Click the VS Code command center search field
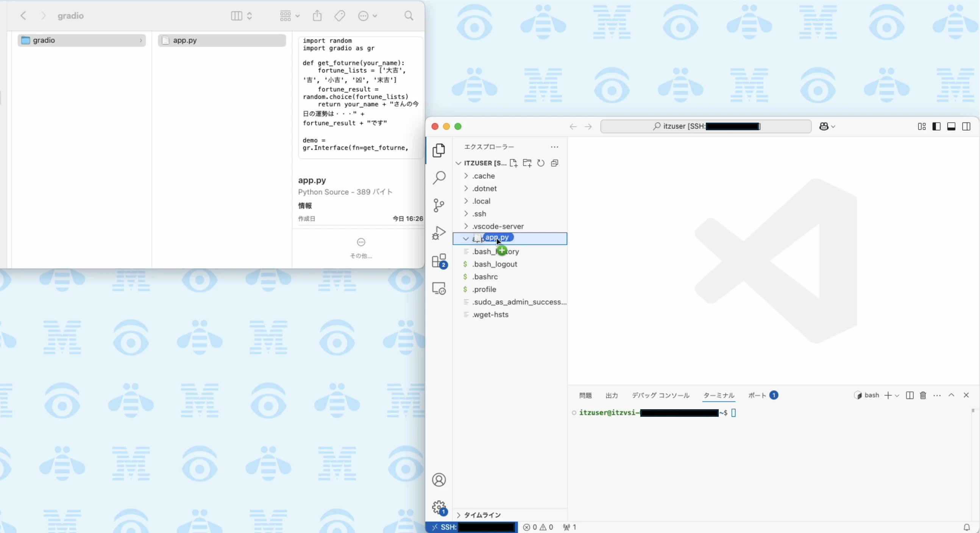Image resolution: width=980 pixels, height=533 pixels. (706, 127)
